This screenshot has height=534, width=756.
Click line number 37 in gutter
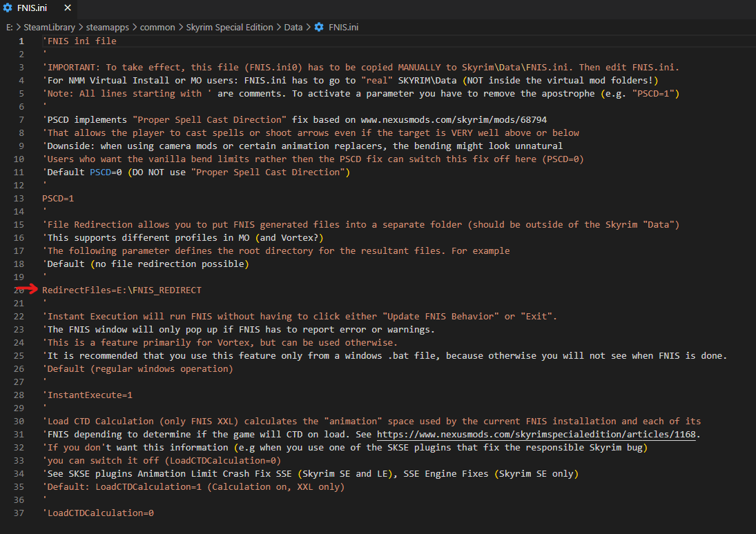click(x=19, y=513)
